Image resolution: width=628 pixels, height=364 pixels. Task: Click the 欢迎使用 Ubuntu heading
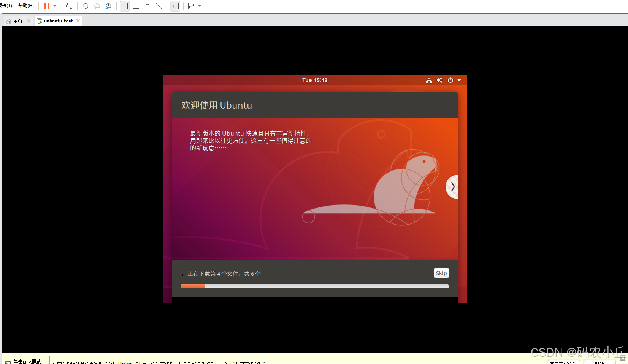[x=217, y=105]
